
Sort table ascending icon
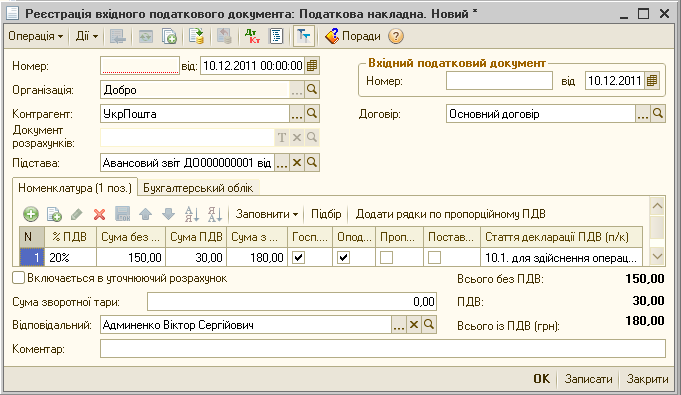(x=192, y=214)
